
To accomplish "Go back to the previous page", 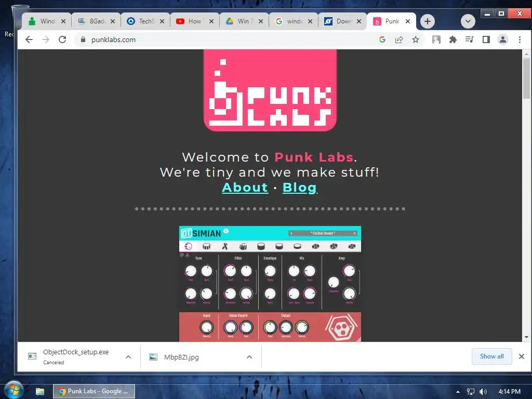I will 29,39.
